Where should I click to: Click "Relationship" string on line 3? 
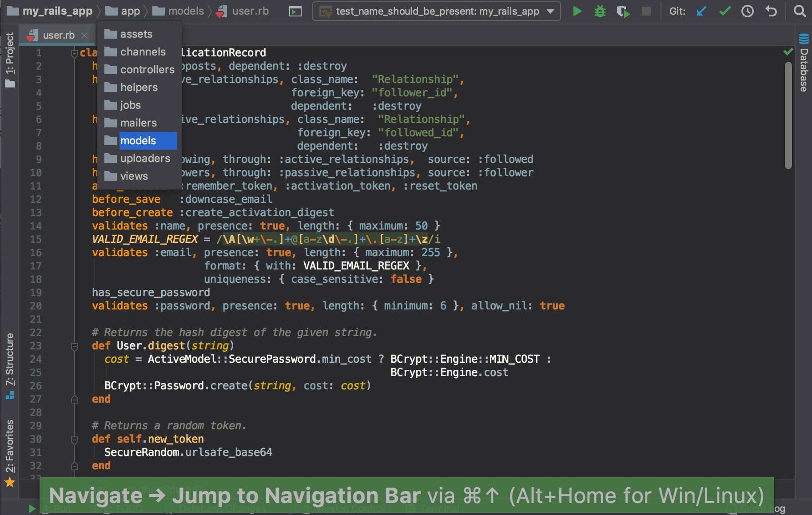tap(415, 79)
